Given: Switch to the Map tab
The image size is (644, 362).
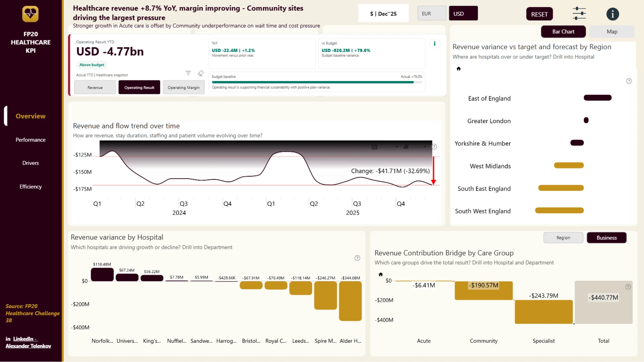Looking at the screenshot, I should pos(612,32).
